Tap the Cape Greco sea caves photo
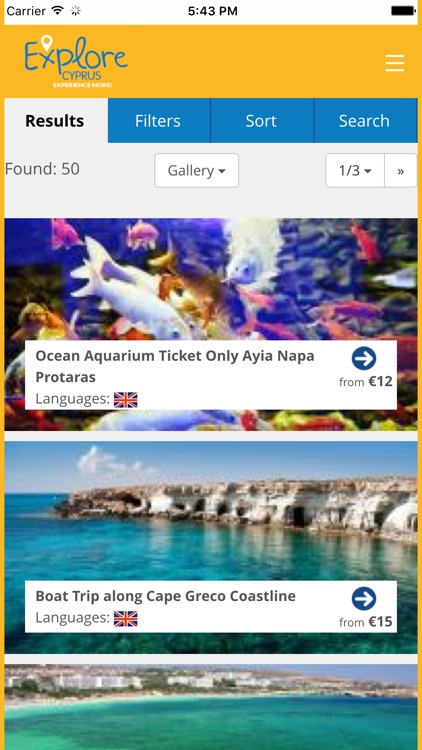Image resolution: width=422 pixels, height=750 pixels. pyautogui.click(x=211, y=511)
